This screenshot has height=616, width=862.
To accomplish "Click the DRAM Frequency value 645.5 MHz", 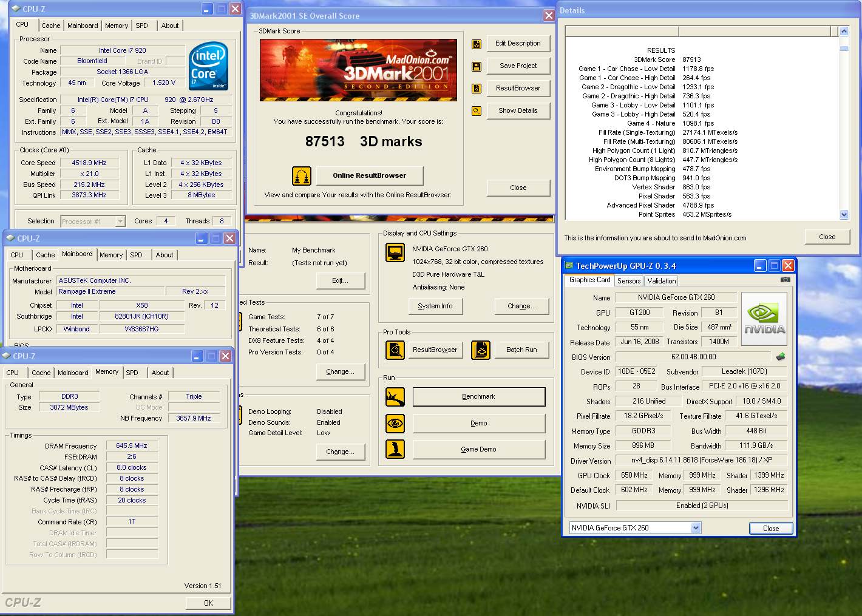I will pyautogui.click(x=132, y=446).
